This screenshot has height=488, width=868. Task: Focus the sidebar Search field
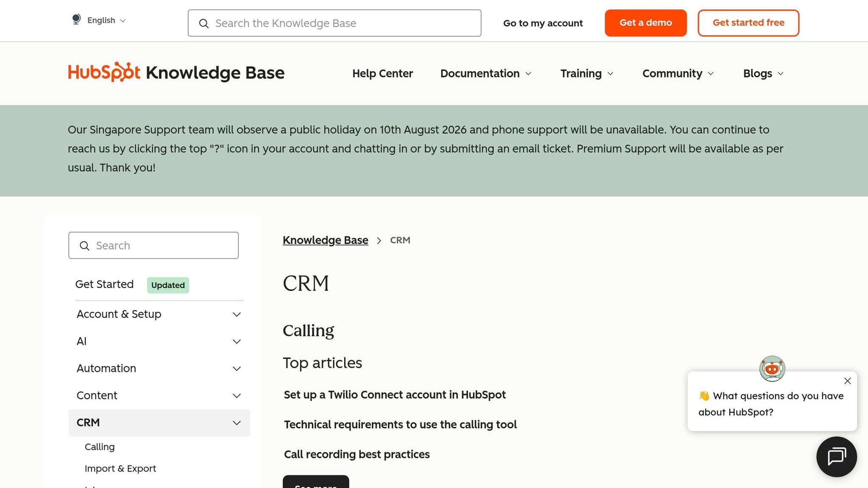point(153,245)
